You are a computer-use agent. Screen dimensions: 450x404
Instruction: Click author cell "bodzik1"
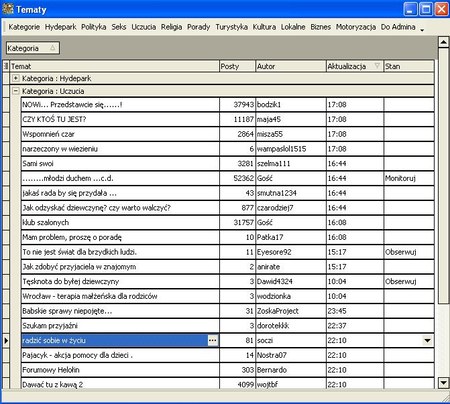pos(291,105)
